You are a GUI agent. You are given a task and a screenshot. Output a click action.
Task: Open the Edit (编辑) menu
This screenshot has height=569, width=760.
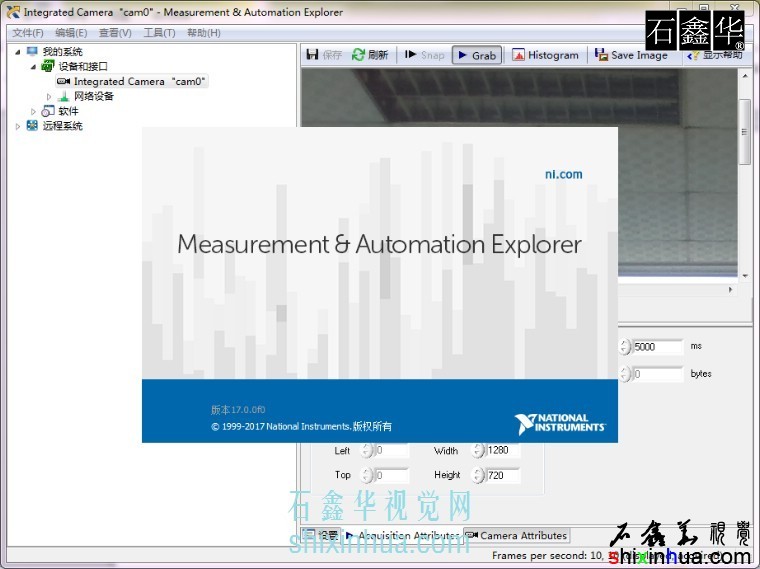[71, 32]
